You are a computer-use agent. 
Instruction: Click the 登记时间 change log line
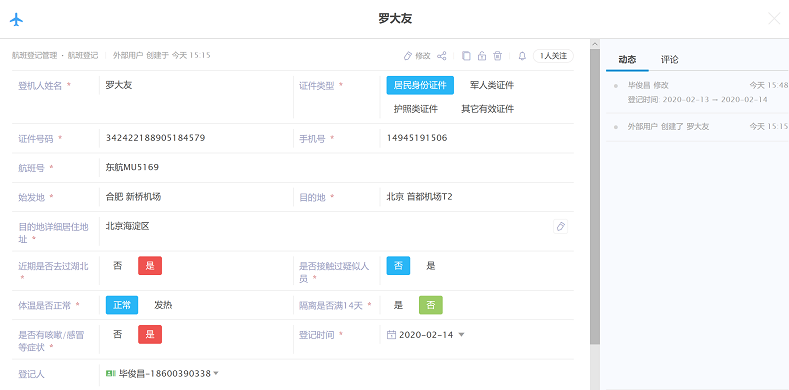click(697, 100)
